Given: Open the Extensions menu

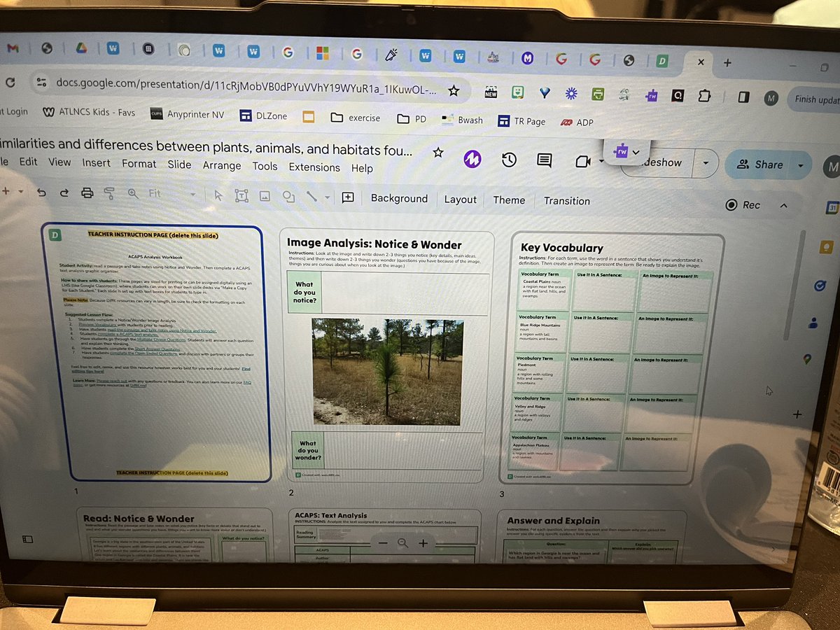Looking at the screenshot, I should pyautogui.click(x=314, y=167).
